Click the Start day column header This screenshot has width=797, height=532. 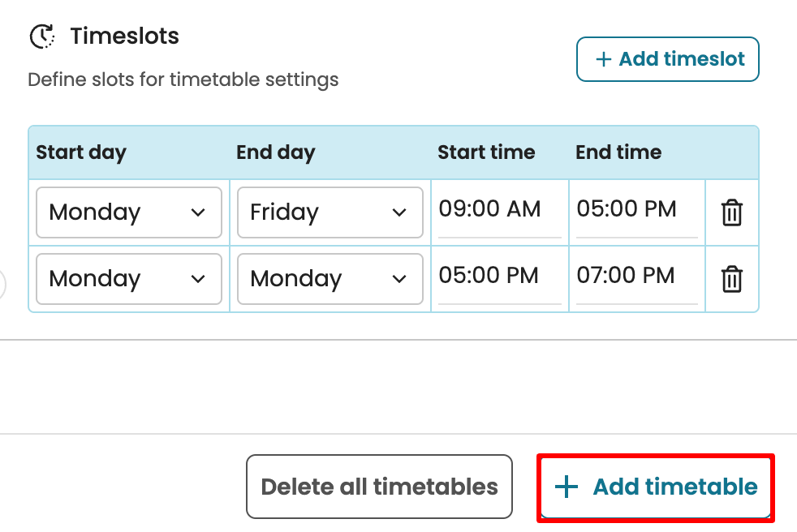point(81,152)
